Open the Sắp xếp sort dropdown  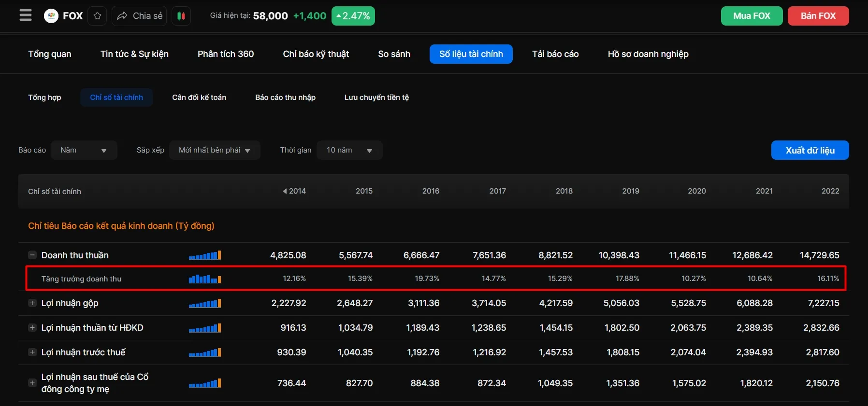pyautogui.click(x=215, y=150)
